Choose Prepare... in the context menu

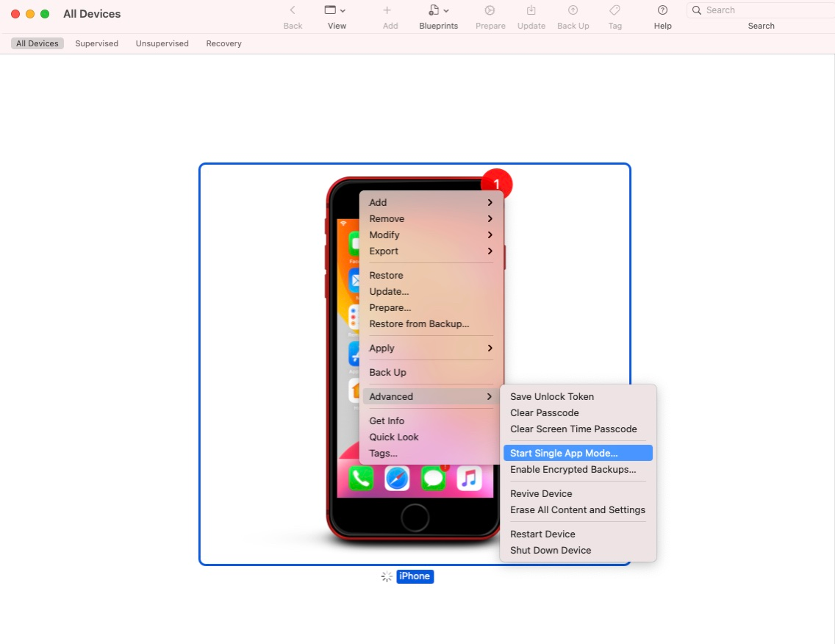431,308
